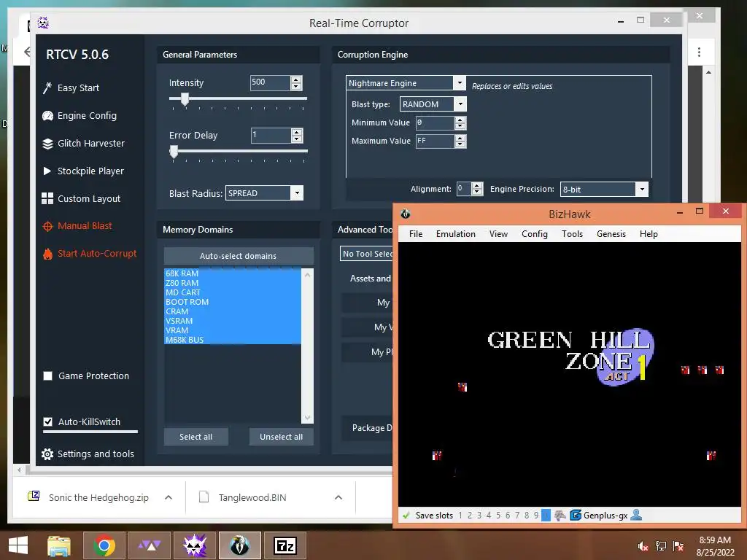
Task: Open Stockpile Player play icon
Action: point(47,171)
